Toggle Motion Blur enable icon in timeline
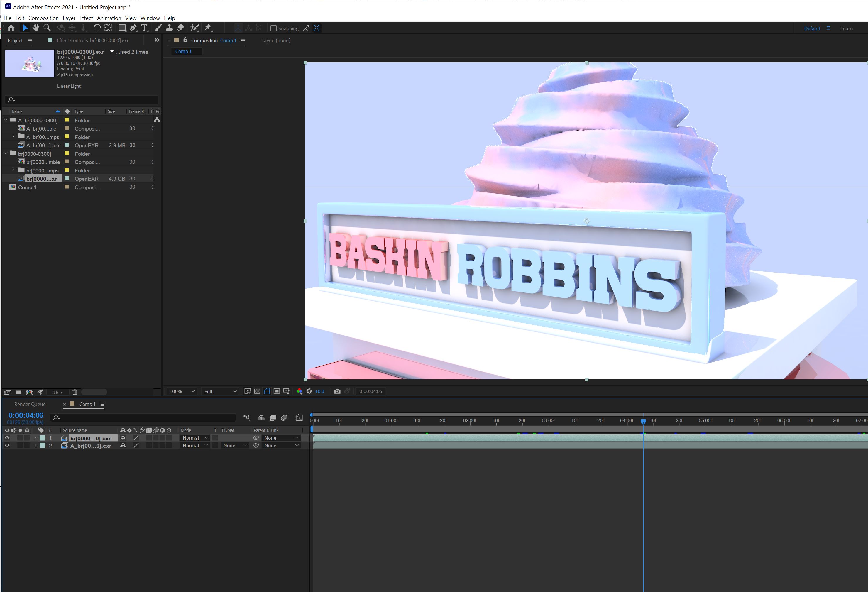Screen dimensions: 868x592 (284, 417)
